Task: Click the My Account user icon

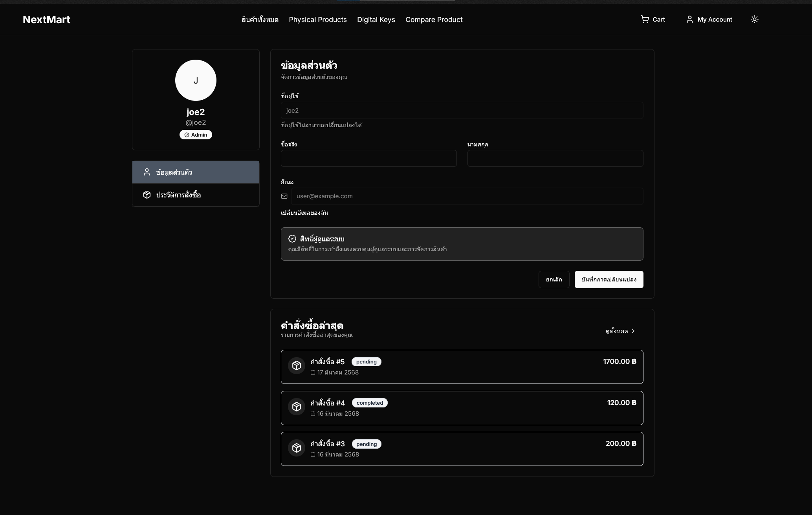Action: pyautogui.click(x=689, y=19)
